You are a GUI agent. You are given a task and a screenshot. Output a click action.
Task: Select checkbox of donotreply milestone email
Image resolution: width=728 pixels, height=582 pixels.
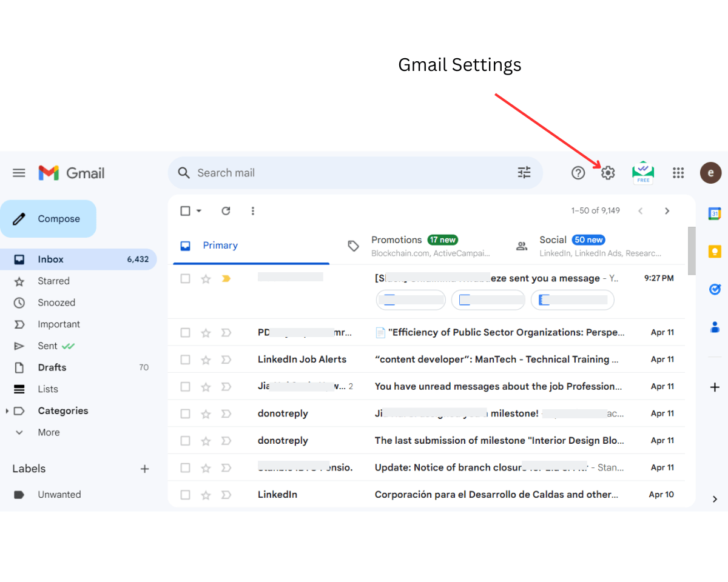(x=185, y=413)
